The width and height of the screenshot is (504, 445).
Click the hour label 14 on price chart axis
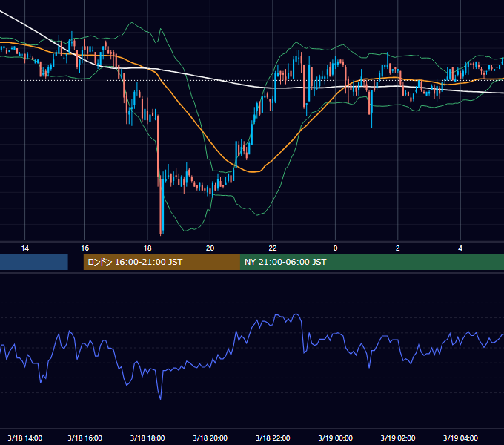[x=24, y=248]
